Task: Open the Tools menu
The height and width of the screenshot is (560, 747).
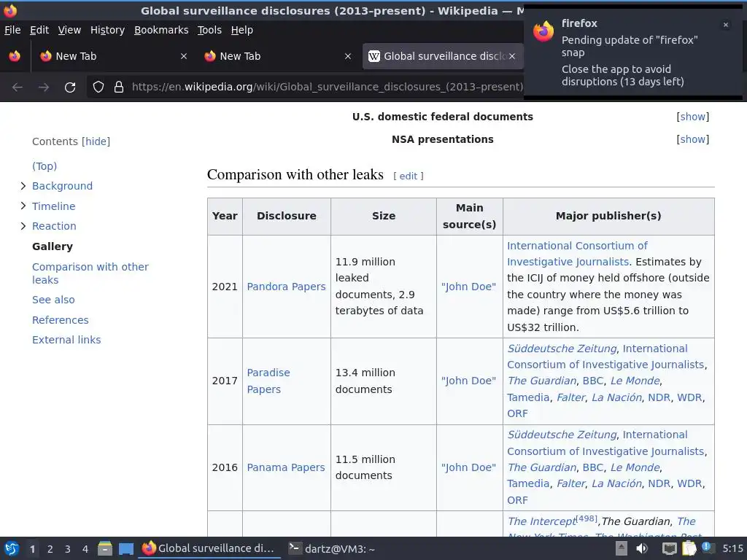Action: (x=209, y=30)
